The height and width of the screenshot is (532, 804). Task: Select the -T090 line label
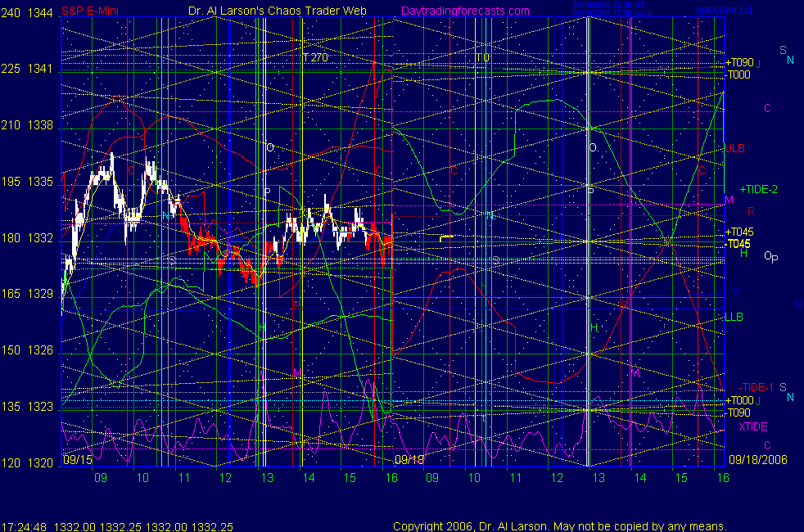[x=738, y=413]
